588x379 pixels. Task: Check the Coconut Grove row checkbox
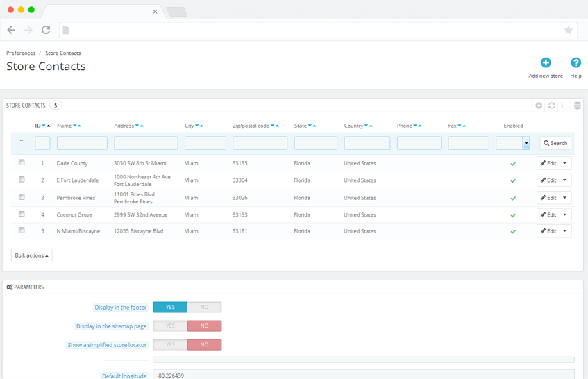(x=22, y=214)
